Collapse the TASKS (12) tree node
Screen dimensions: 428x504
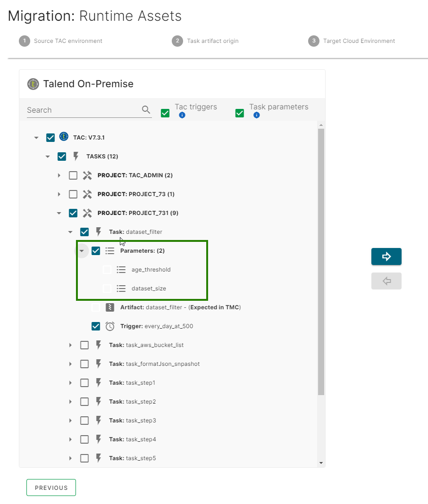[x=48, y=156]
